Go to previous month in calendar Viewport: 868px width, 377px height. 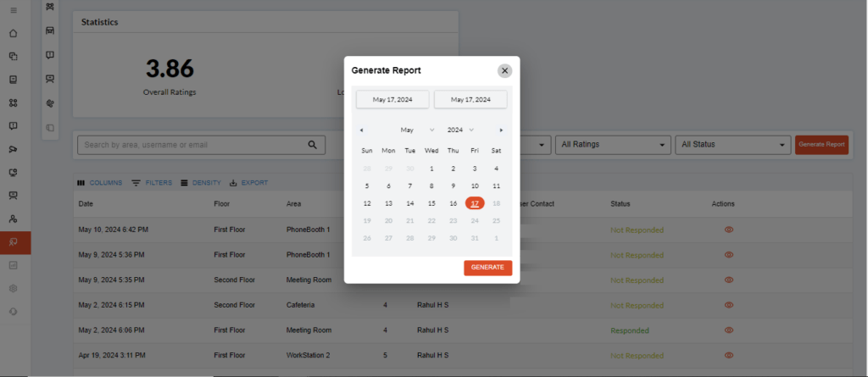362,130
